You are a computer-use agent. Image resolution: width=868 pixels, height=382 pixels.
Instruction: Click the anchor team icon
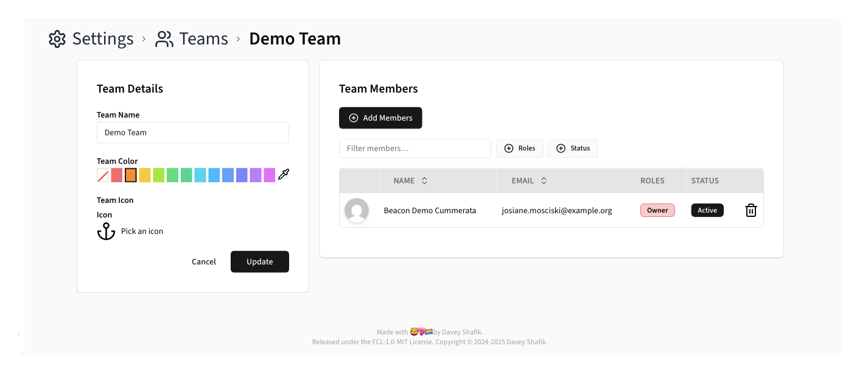point(106,232)
